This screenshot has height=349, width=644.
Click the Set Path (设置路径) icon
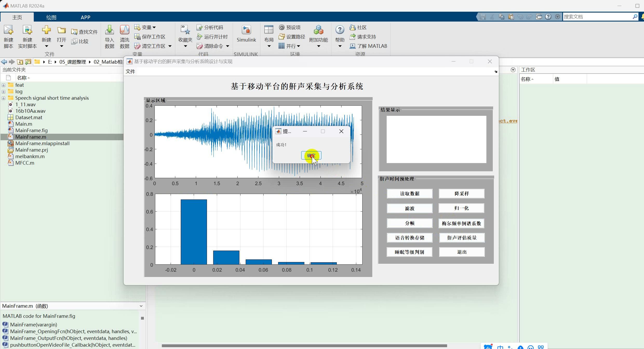(282, 37)
